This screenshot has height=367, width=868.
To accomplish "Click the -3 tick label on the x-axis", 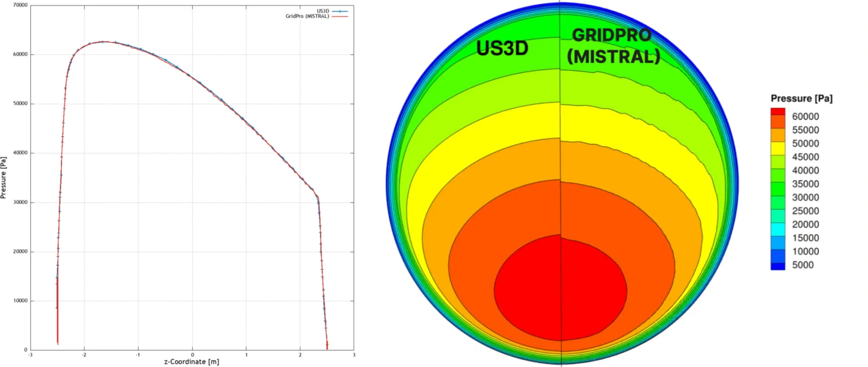I will pyautogui.click(x=30, y=355).
